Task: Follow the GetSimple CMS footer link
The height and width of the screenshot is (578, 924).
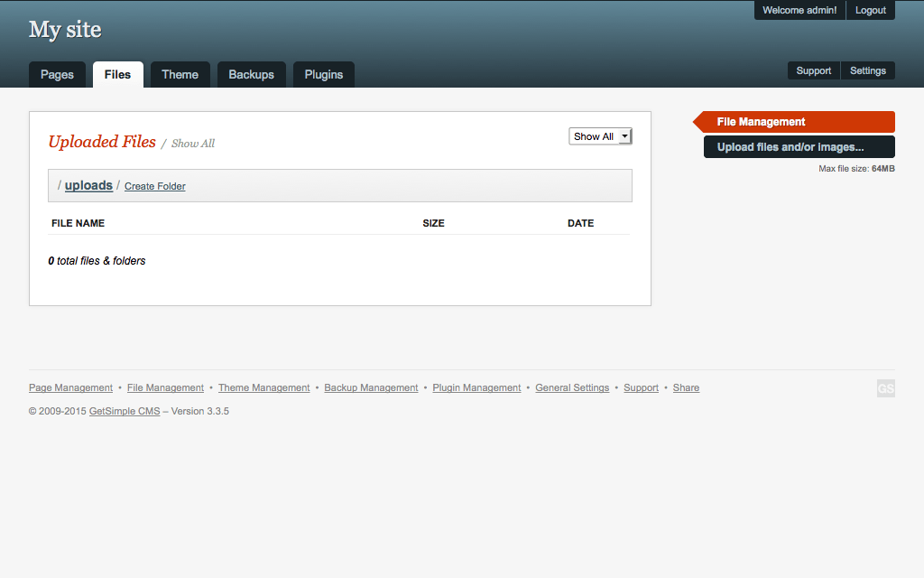Action: (x=125, y=411)
